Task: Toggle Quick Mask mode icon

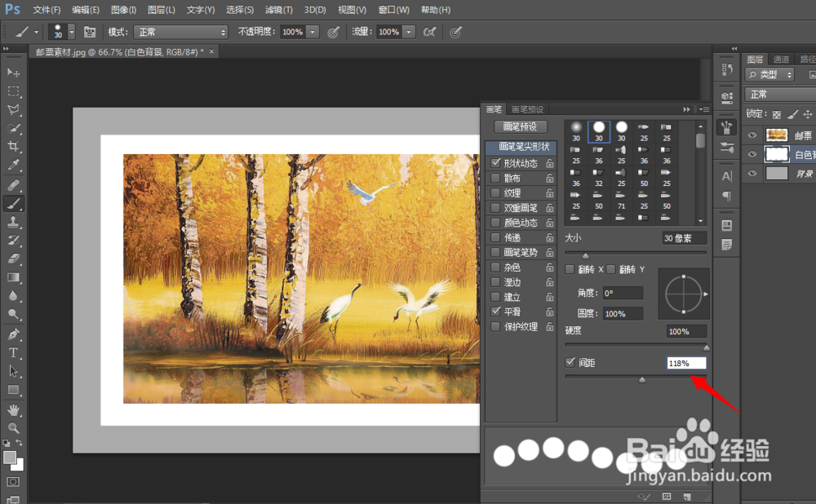Action: click(14, 482)
